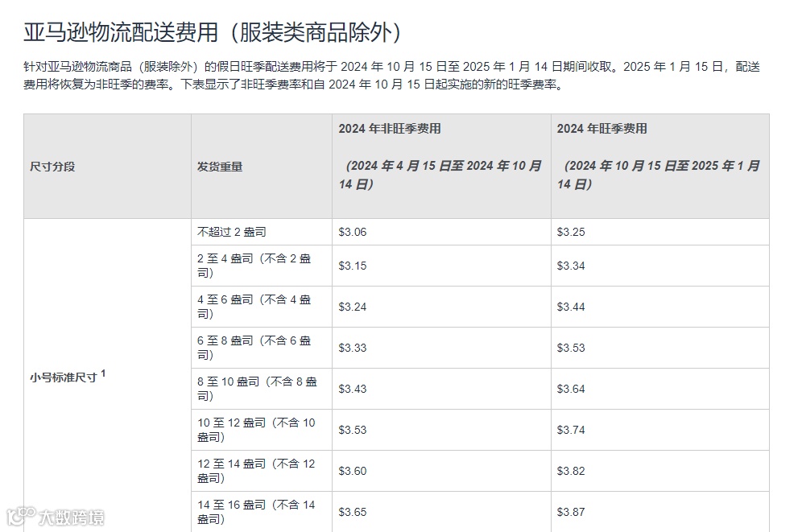The width and height of the screenshot is (802, 532).
Task: Click the off-peak $3.53 in the 10 至 12 盎司 row
Action: pyautogui.click(x=353, y=430)
